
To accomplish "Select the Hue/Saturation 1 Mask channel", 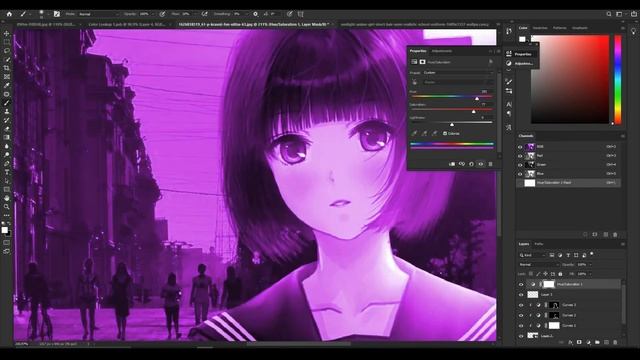I will click(x=569, y=183).
